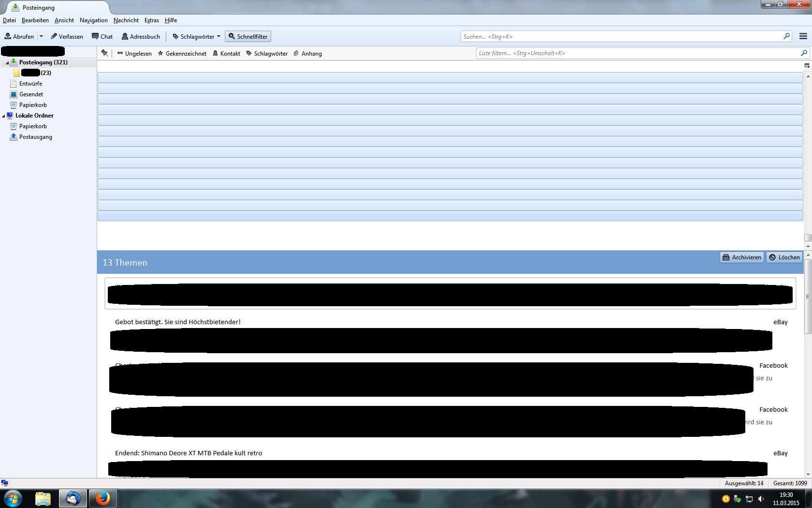Click the Thunderbird taskbar icon

coord(73,498)
